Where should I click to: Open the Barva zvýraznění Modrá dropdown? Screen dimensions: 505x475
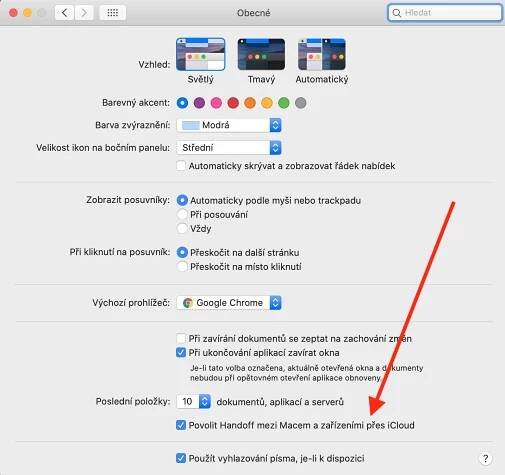(x=229, y=125)
